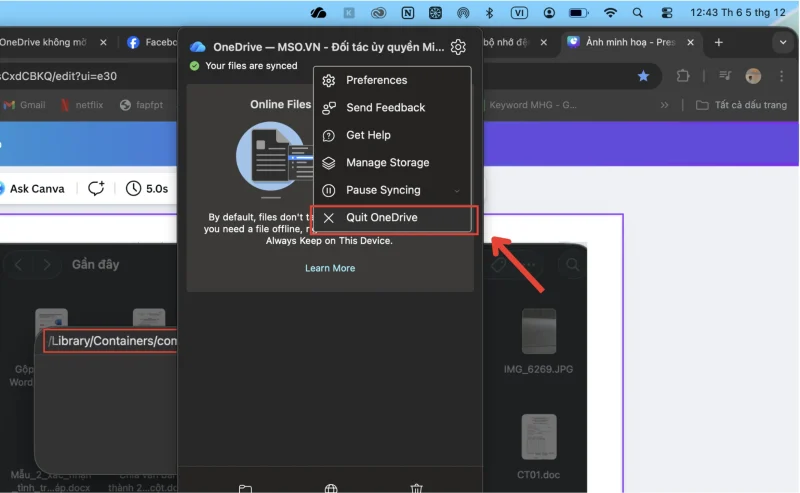The image size is (800, 493).
Task: Click the user account menu bar icon
Action: 549,13
